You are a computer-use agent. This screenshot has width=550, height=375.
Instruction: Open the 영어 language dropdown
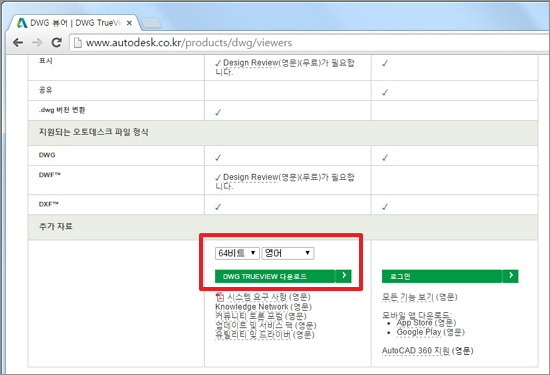[288, 253]
